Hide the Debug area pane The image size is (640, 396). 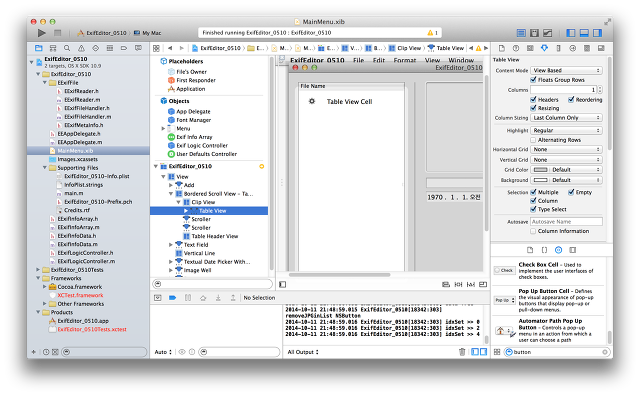(584, 33)
